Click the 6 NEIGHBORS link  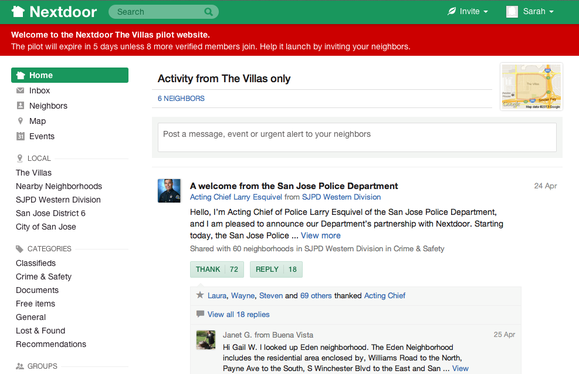[x=181, y=99]
